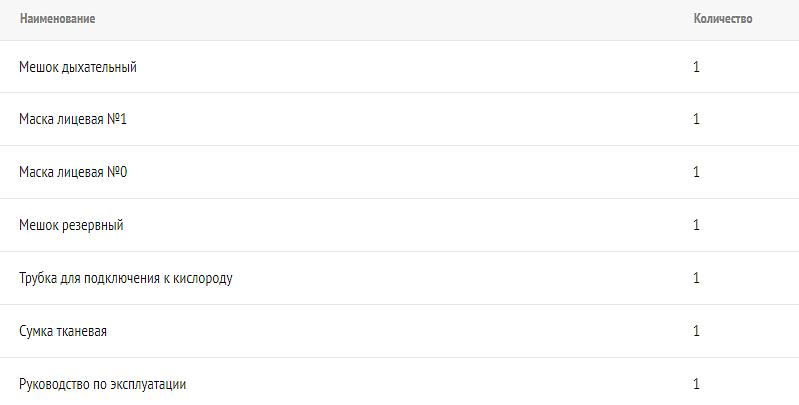Click the quantity for Руководство по эксплуатации
The height and width of the screenshot is (405, 799).
(696, 384)
